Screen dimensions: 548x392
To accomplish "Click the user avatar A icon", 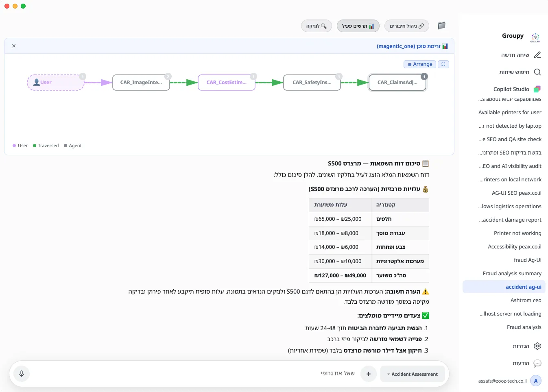I will click(x=536, y=381).
